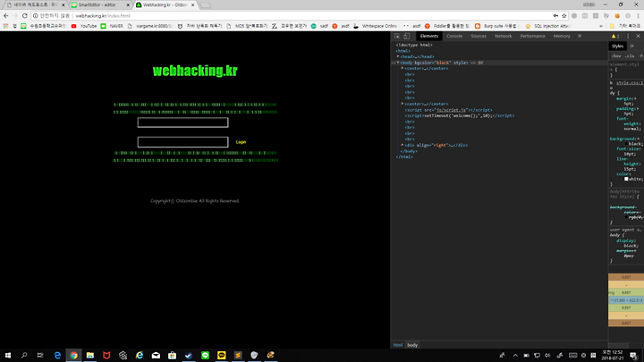
Task: Click the style.css source link in Styles
Action: point(629,83)
